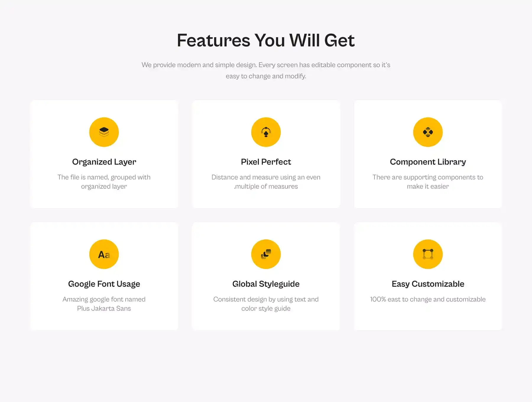Screen dimensions: 532x402
Task: Select the Organized Layer card title
Action: [x=104, y=162]
